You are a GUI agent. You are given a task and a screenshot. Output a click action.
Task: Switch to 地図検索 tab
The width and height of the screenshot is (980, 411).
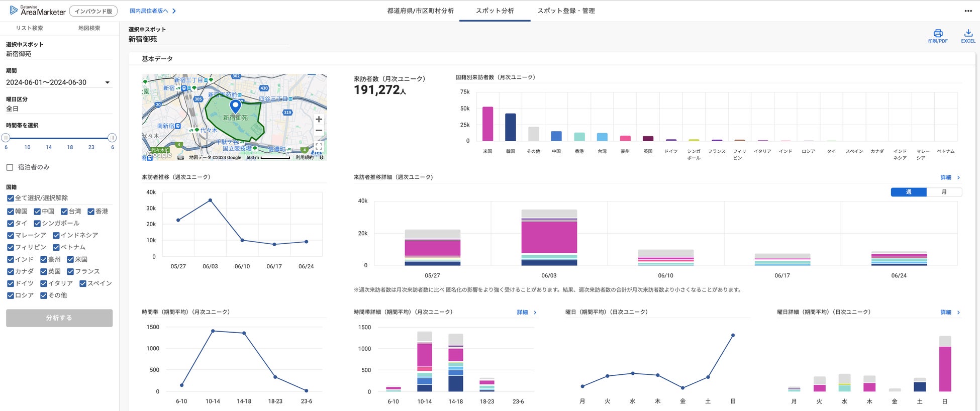89,28
